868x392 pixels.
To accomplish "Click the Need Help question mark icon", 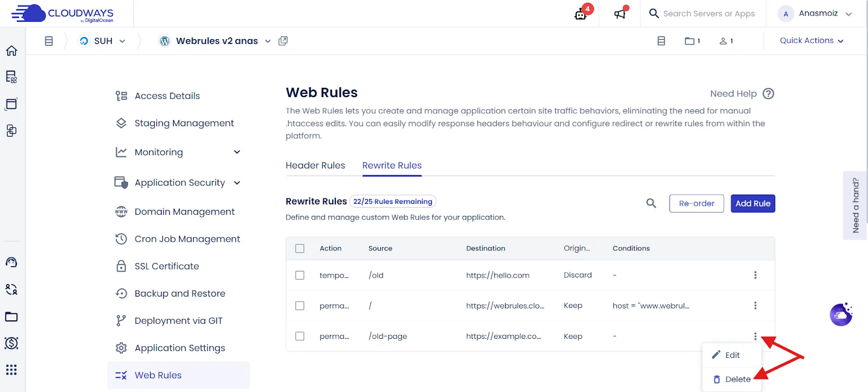I will click(768, 93).
